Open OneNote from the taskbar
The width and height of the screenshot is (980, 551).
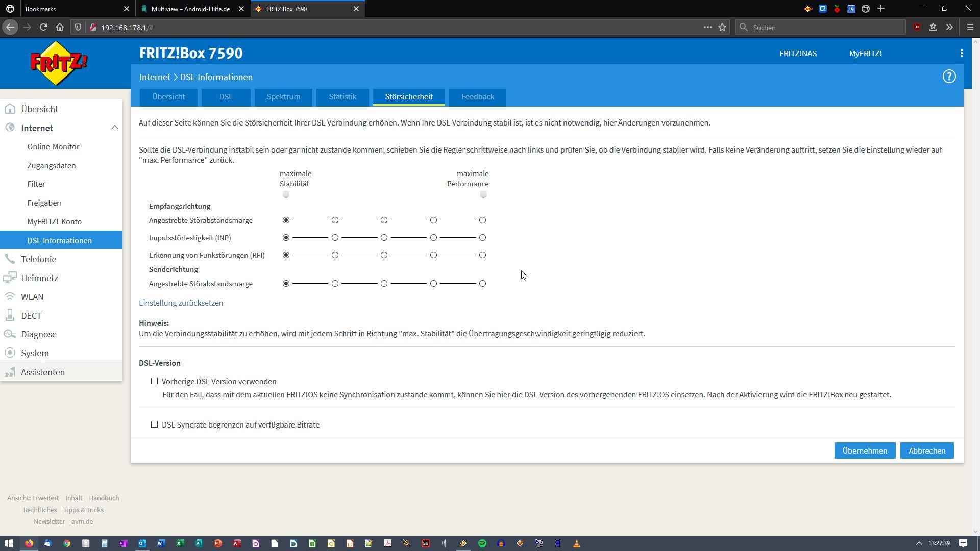pos(124,543)
